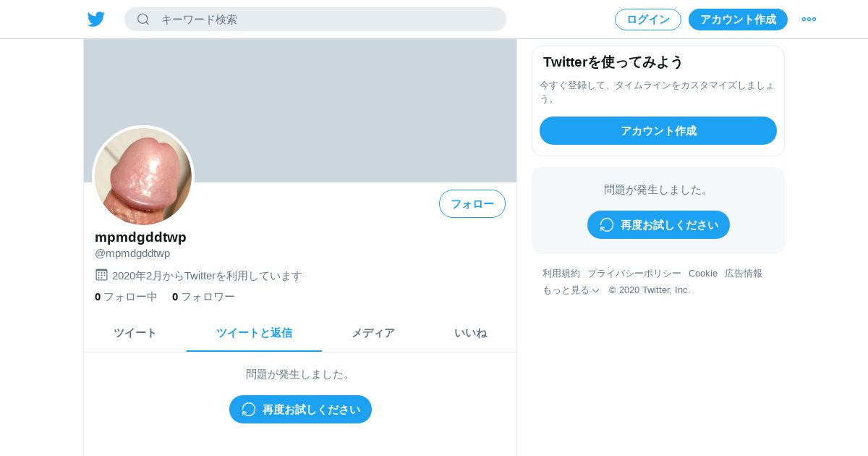868x456 pixels.
Task: Open the 利用規約 link
Action: 561,274
